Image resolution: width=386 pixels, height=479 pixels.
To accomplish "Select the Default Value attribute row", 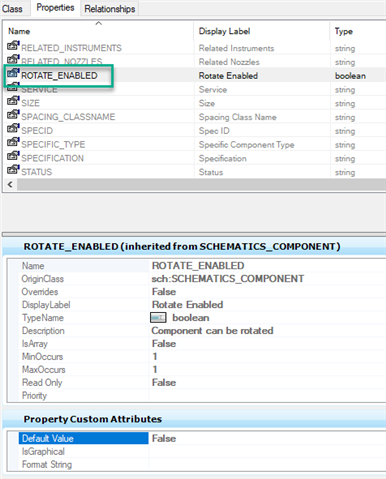I will coord(83,438).
